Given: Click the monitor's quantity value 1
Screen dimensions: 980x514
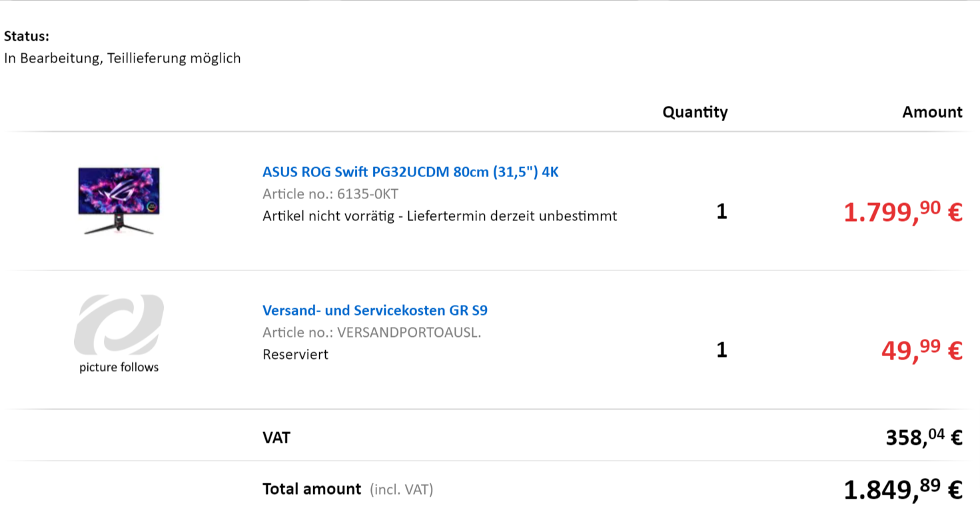Looking at the screenshot, I should (722, 212).
